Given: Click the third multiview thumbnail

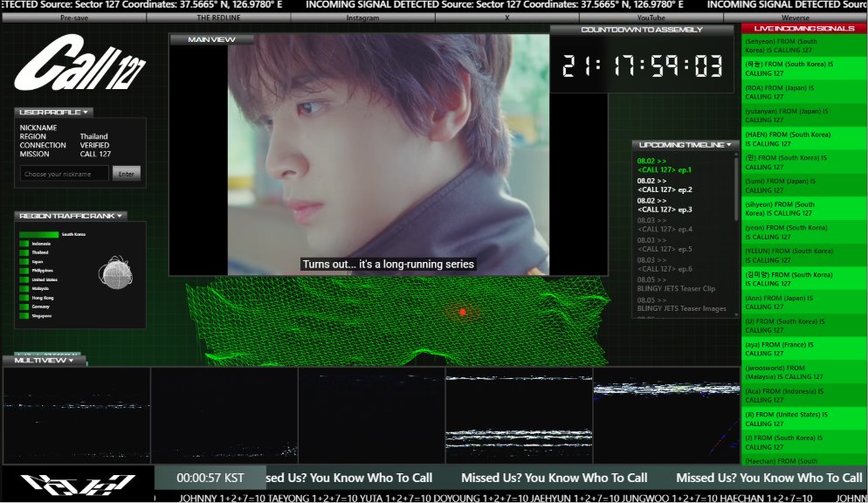Looking at the screenshot, I should (x=371, y=416).
